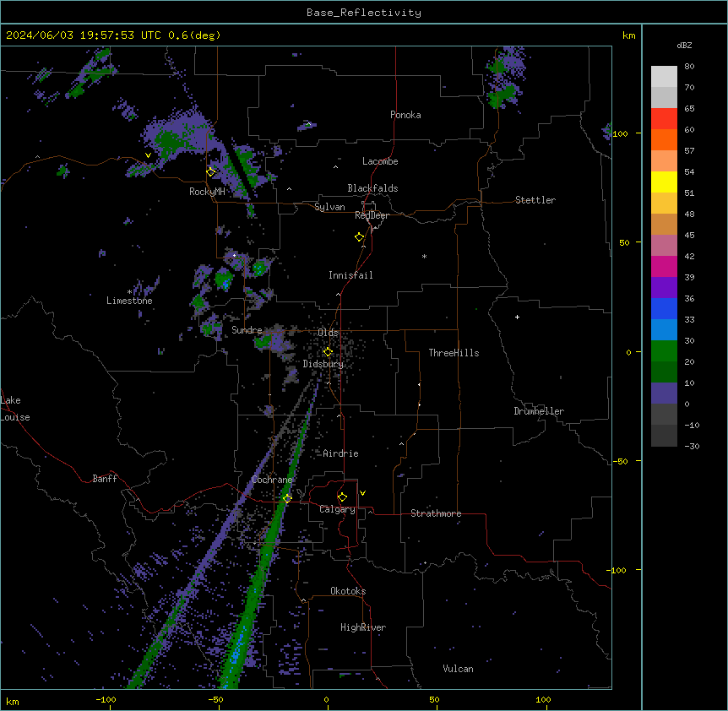This screenshot has height=711, width=728.
Task: Click the yellow V marker northeast of Calgary
Action: coord(362,493)
